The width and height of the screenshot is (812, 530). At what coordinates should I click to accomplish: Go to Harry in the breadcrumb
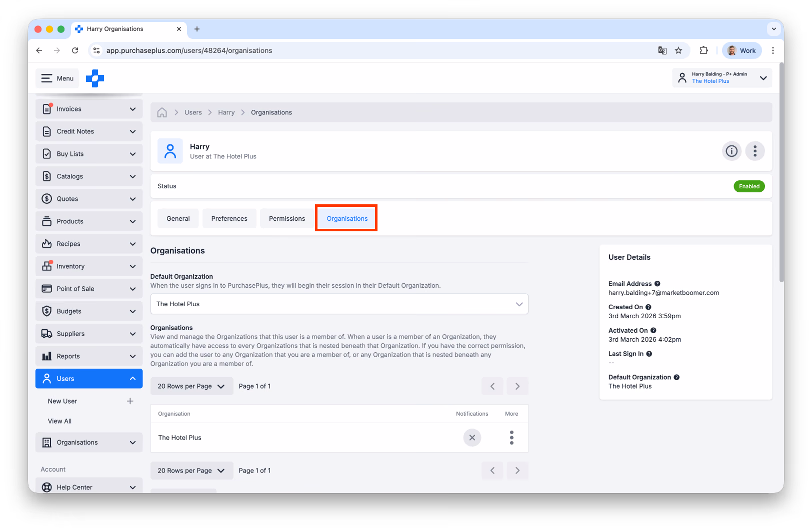click(x=226, y=112)
